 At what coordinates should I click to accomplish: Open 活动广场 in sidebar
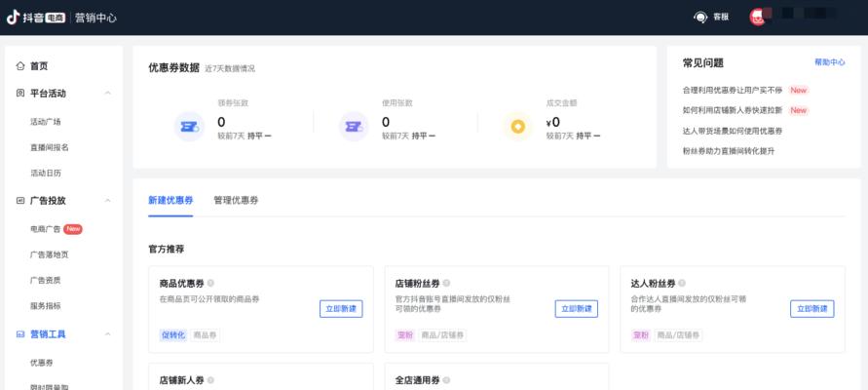point(46,122)
